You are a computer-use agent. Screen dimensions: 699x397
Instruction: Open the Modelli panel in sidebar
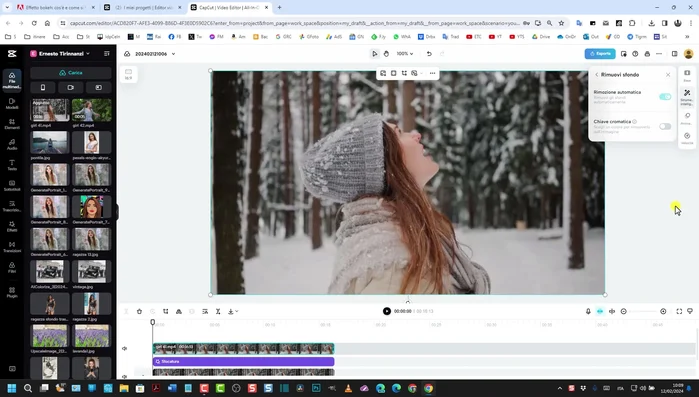[x=12, y=103]
